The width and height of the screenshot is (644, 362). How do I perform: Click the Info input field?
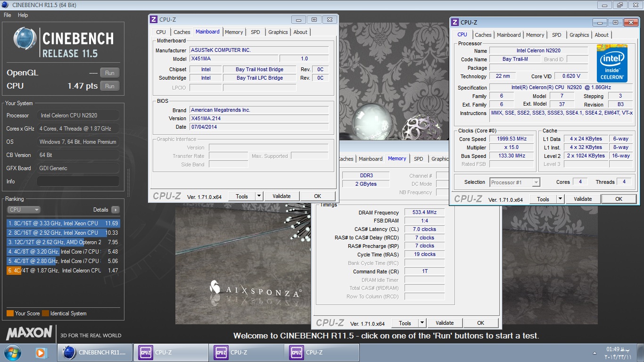point(78,181)
